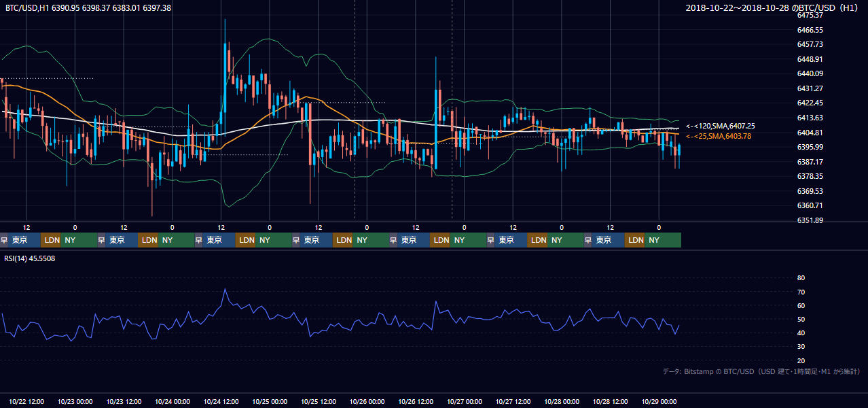Click RSI axis level 60
The height and width of the screenshot is (408, 868).
click(x=801, y=305)
